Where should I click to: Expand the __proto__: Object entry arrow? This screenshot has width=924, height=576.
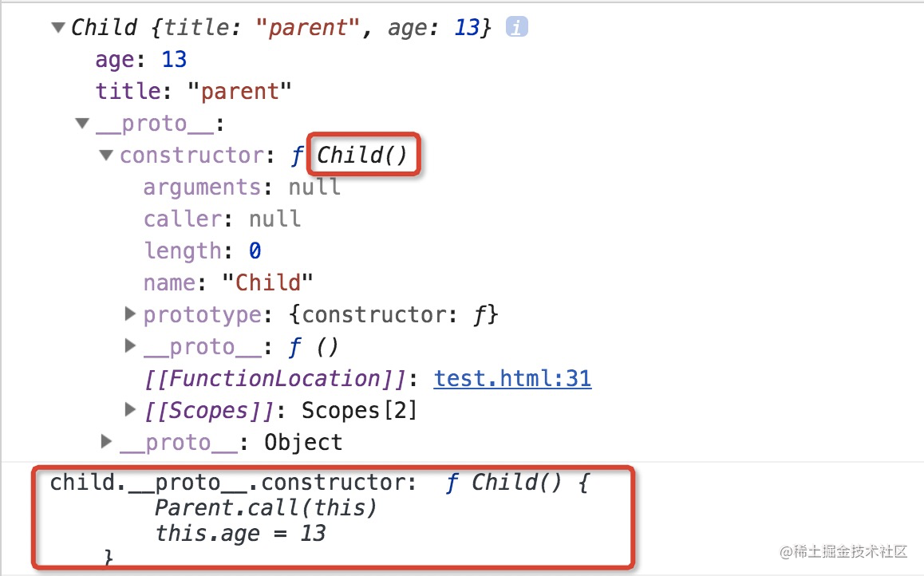(106, 441)
